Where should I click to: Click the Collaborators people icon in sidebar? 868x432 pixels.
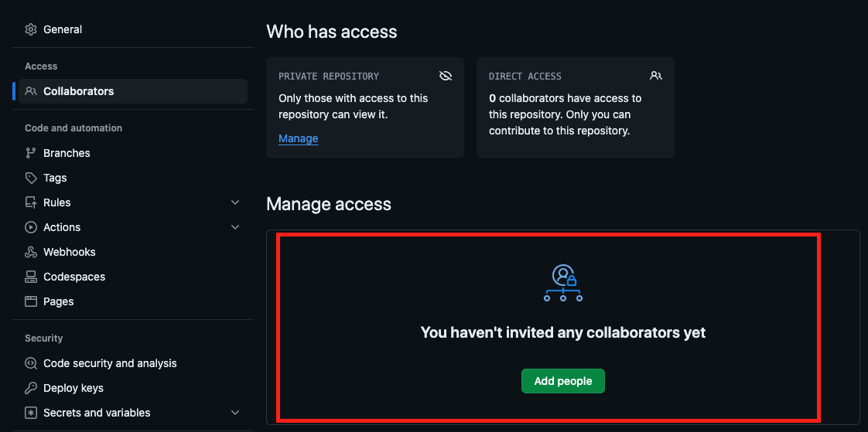click(x=31, y=91)
